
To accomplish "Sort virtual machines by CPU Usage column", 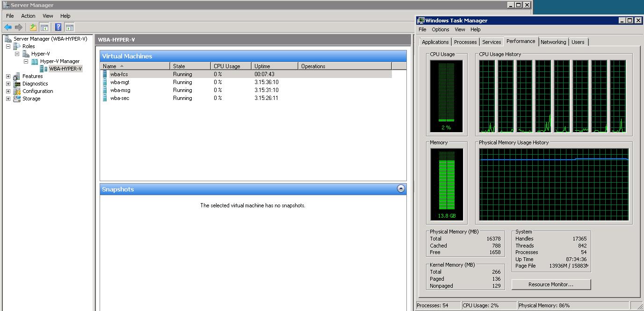I will pos(231,66).
